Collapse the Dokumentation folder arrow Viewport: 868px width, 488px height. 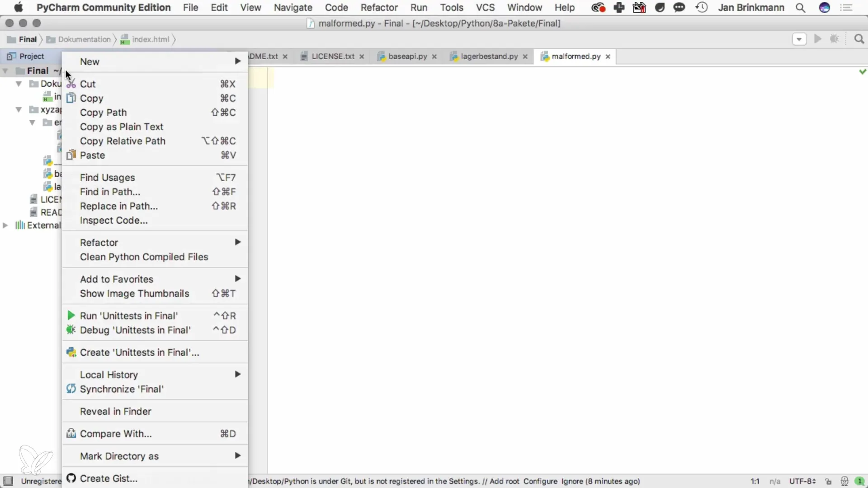pos(19,84)
